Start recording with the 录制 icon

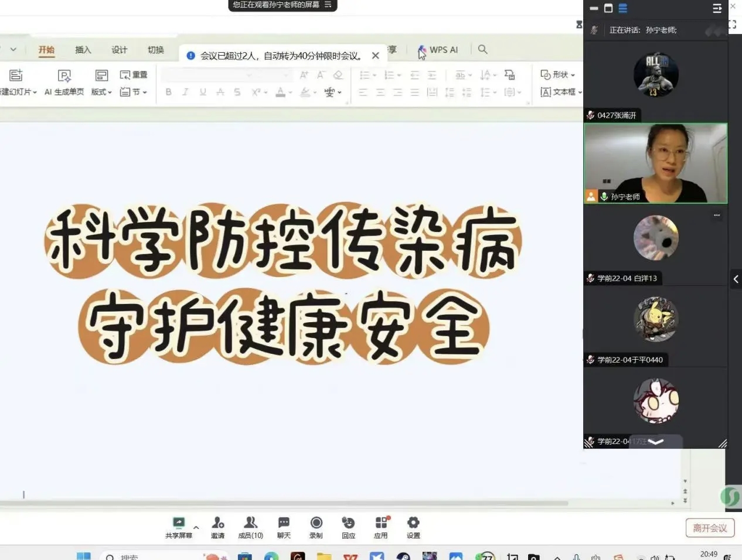(316, 523)
